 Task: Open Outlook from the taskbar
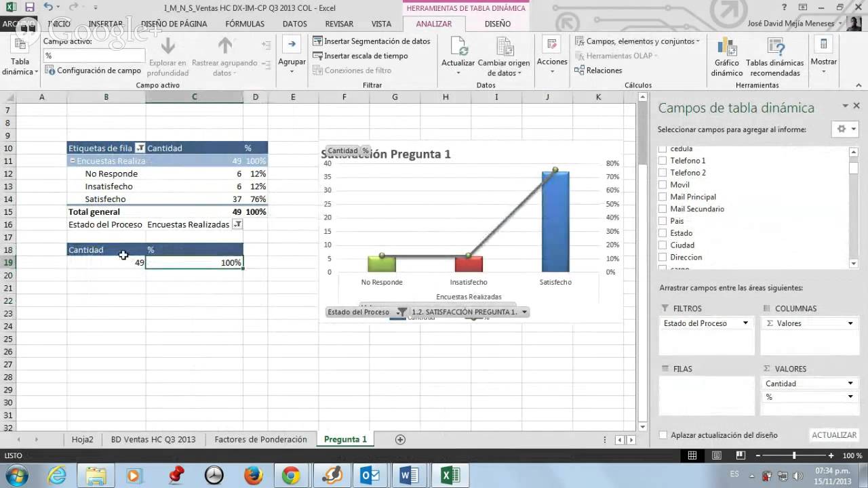pos(370,476)
